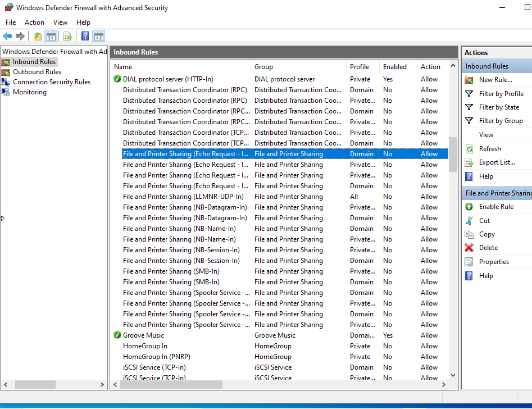532x409 pixels.
Task: Open the Filter by State submenu
Action: pyautogui.click(x=498, y=107)
